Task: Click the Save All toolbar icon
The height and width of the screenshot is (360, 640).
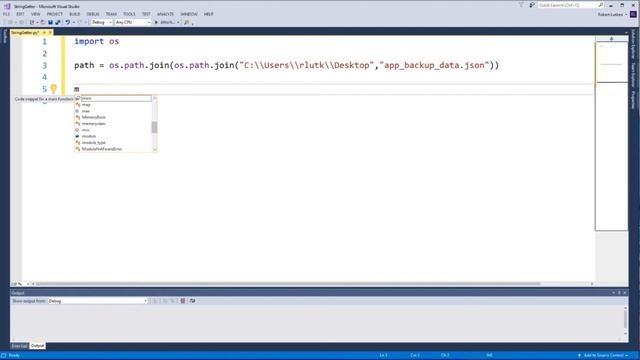Action: click(x=58, y=22)
